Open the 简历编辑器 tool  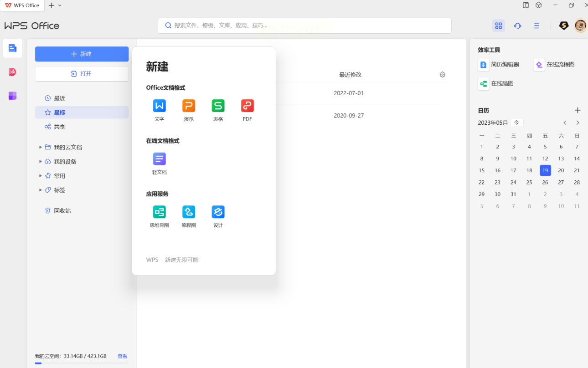tap(499, 65)
